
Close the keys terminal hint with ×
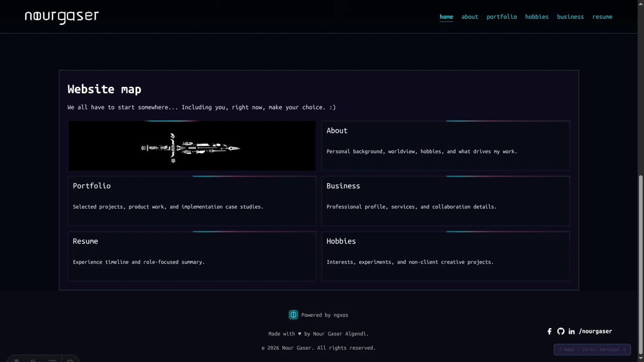(x=624, y=350)
